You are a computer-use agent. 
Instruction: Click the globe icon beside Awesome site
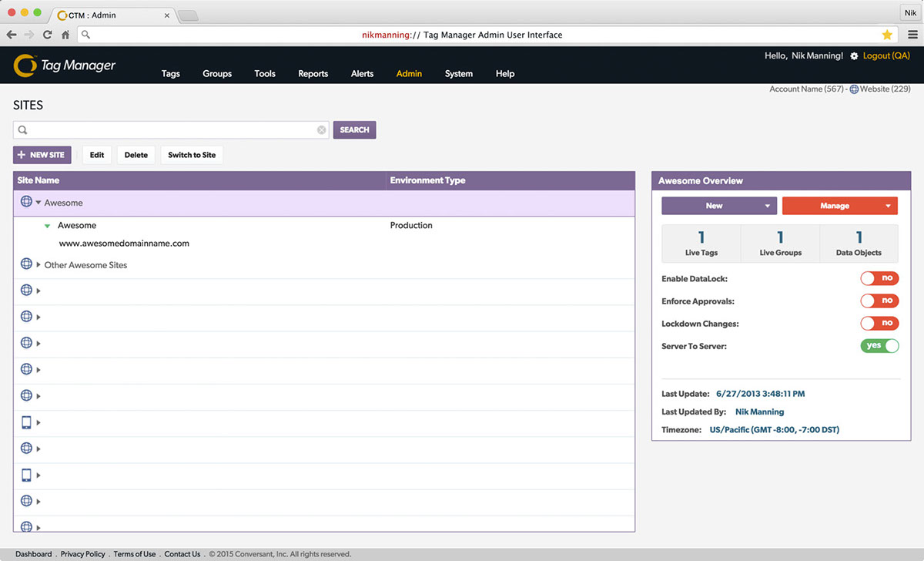pos(26,203)
